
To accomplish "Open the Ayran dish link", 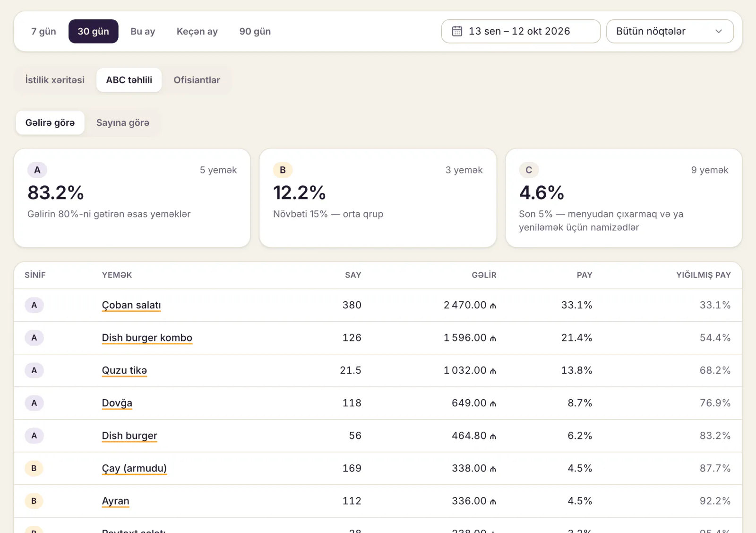I will coord(115,501).
